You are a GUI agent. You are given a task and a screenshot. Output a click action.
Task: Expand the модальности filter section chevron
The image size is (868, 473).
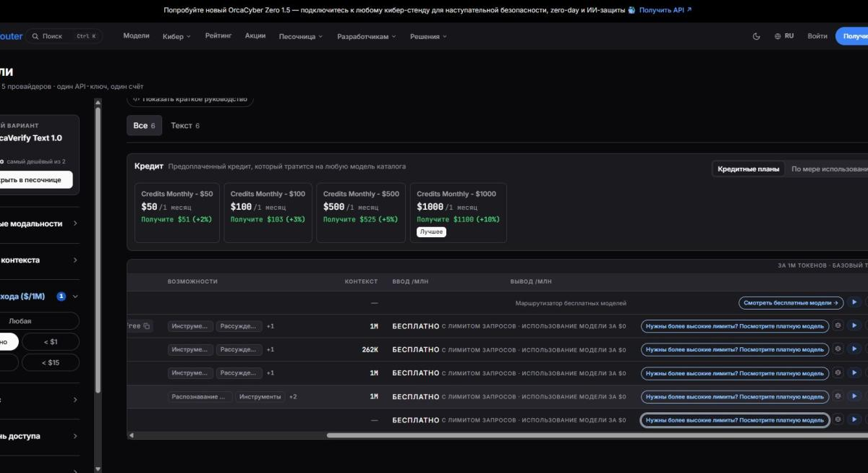75,223
